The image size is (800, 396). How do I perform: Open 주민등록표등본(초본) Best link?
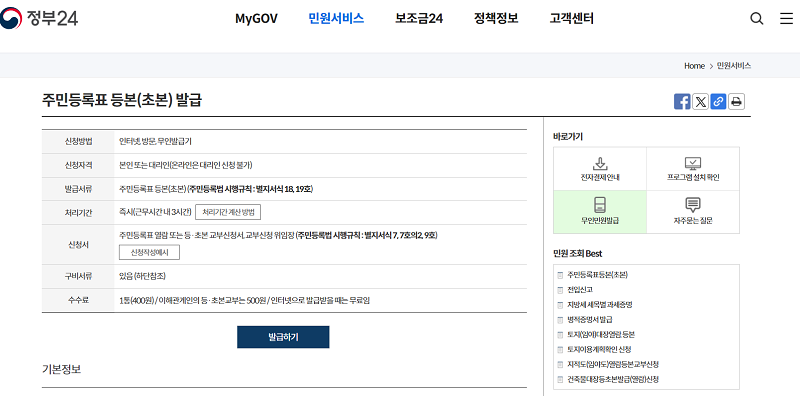597,275
